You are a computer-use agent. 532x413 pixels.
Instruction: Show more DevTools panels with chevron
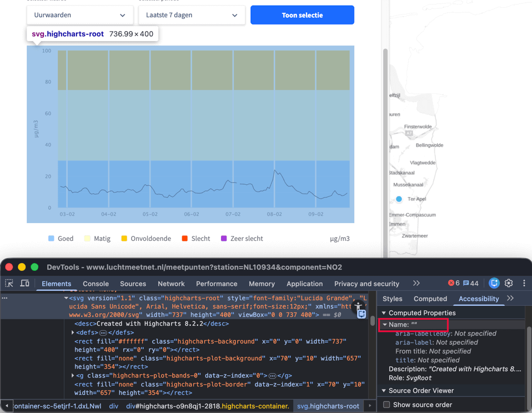416,283
